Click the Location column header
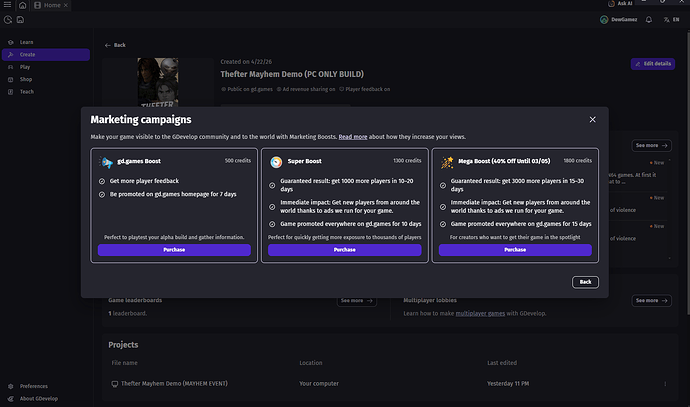This screenshot has height=407, width=690. click(311, 363)
